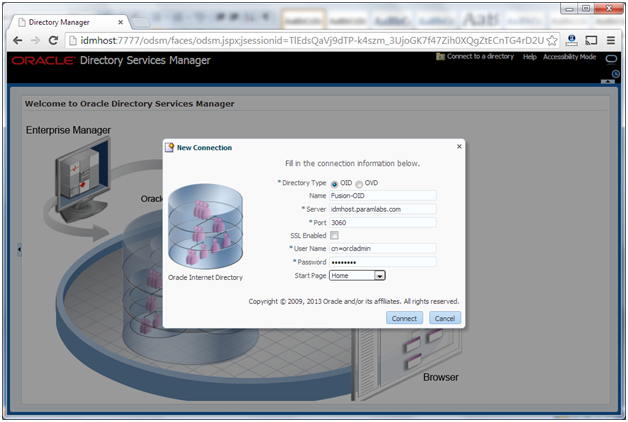Click 'Fill in the connection information below' text
Screen dimensions: 628x422
[352, 163]
